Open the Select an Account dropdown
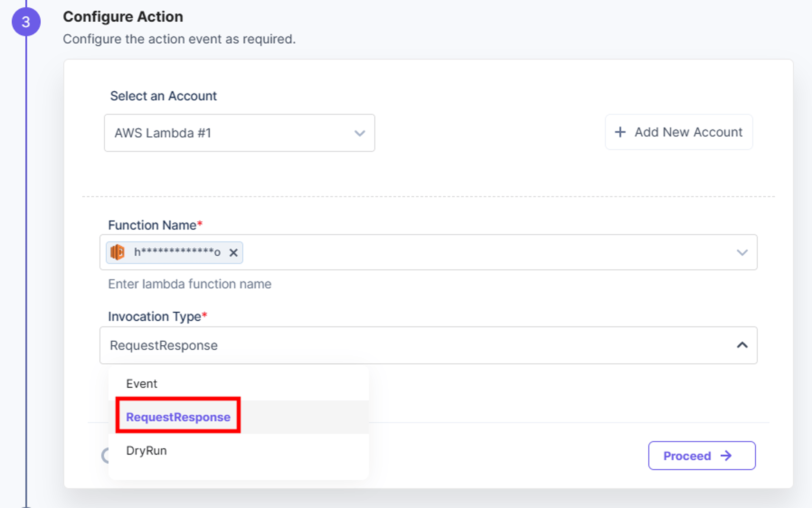The image size is (812, 508). (x=239, y=133)
